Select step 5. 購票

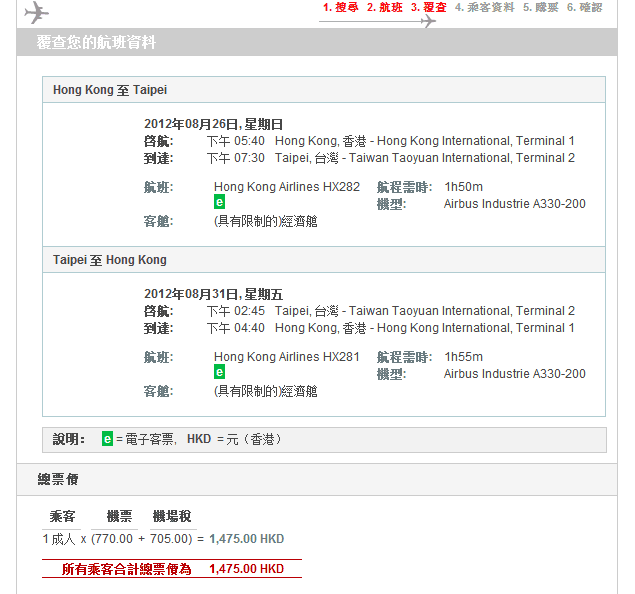(540, 7)
